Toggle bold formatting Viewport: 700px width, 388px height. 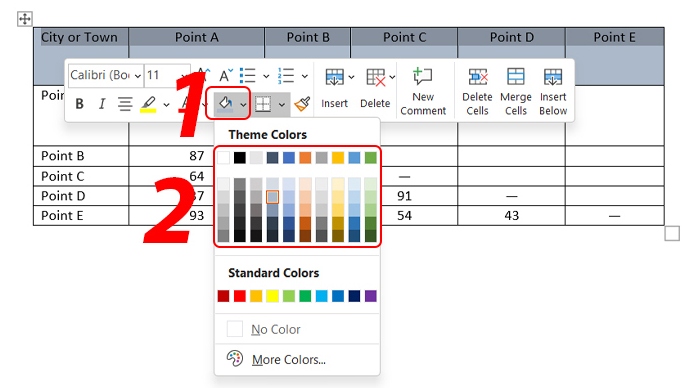click(x=79, y=104)
